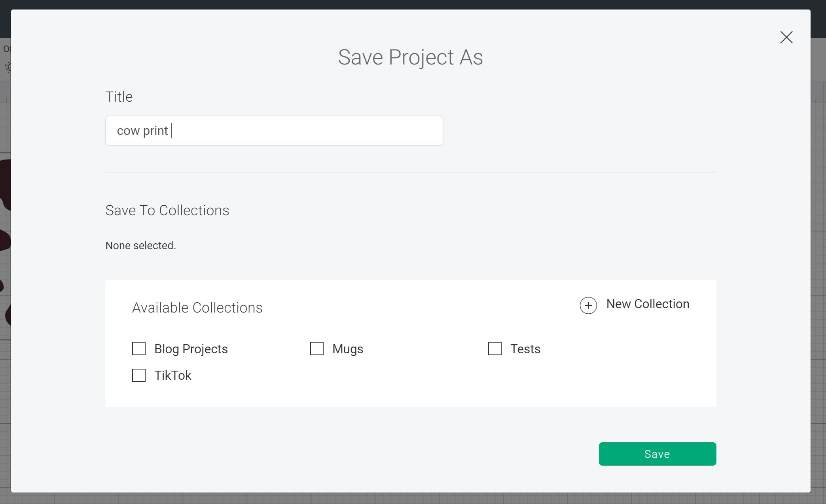The image size is (826, 504).
Task: Click the Available Collections panel
Action: coord(197,307)
